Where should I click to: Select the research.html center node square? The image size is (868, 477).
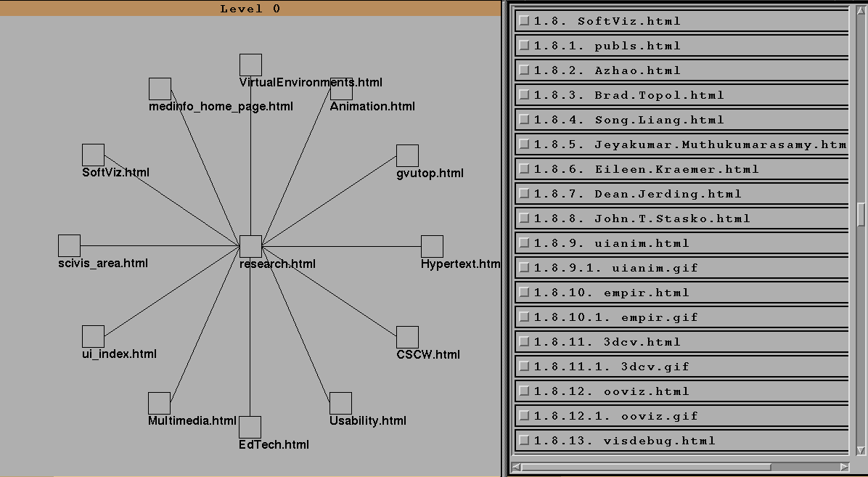pos(250,246)
